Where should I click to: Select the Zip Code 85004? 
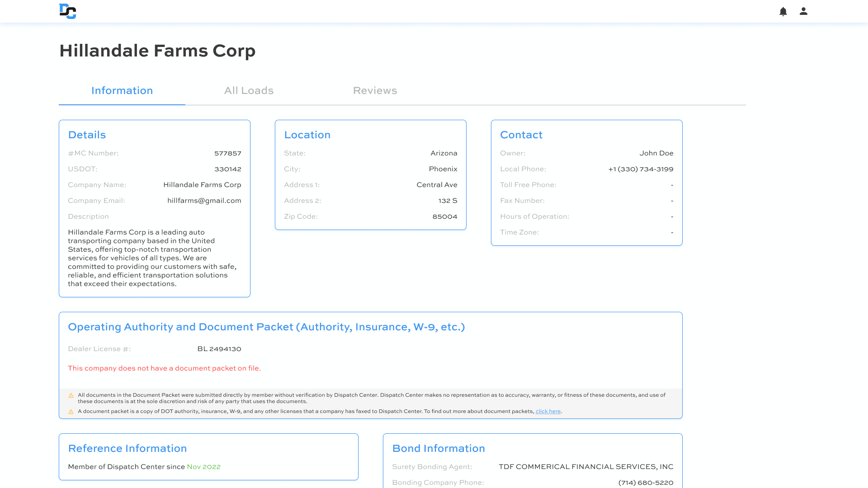(445, 216)
